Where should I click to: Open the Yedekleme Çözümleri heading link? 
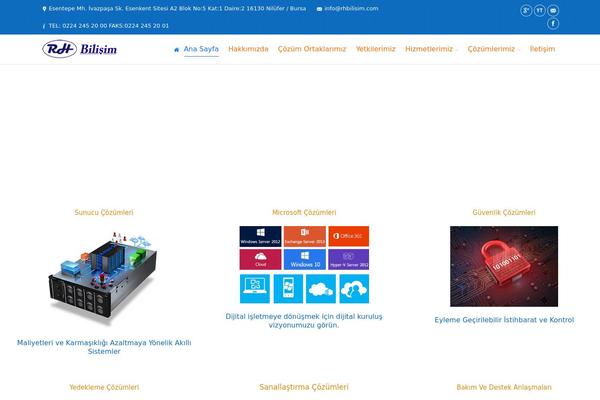pyautogui.click(x=104, y=387)
